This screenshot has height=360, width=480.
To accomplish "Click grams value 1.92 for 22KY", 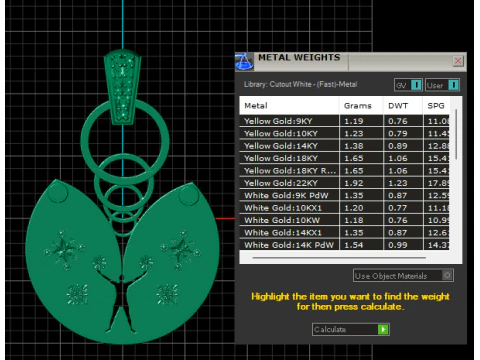I will (354, 183).
